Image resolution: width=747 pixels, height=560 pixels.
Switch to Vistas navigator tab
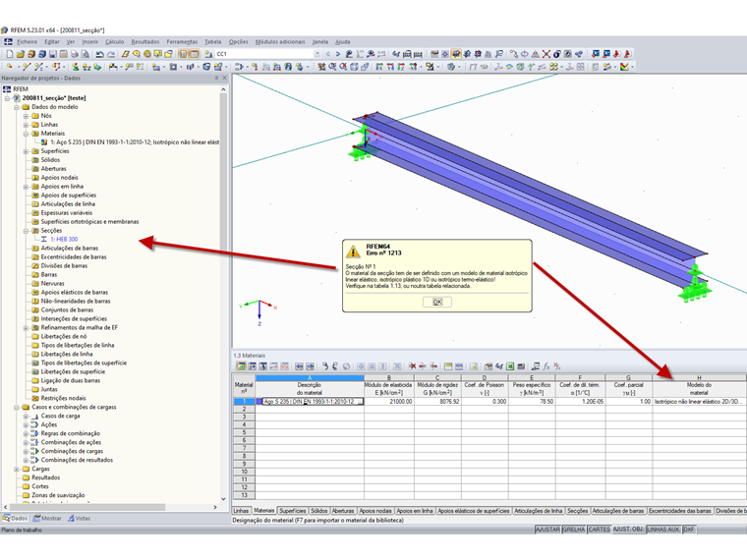point(79,518)
